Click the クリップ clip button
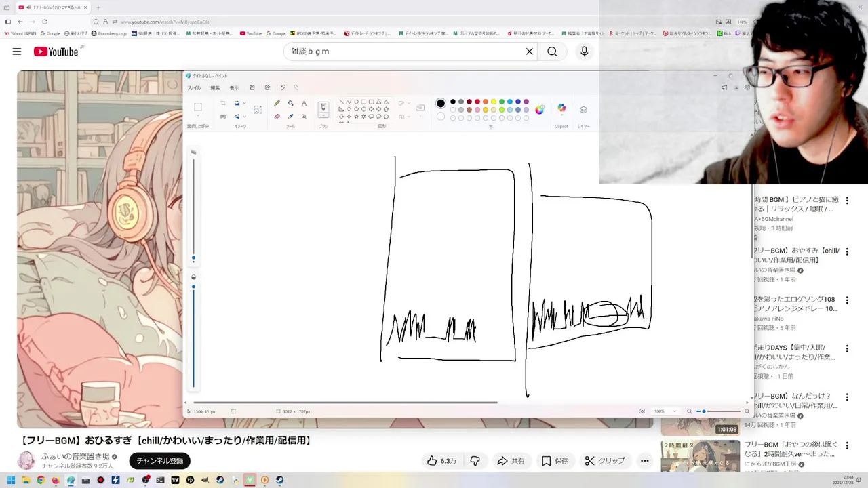 pos(605,461)
